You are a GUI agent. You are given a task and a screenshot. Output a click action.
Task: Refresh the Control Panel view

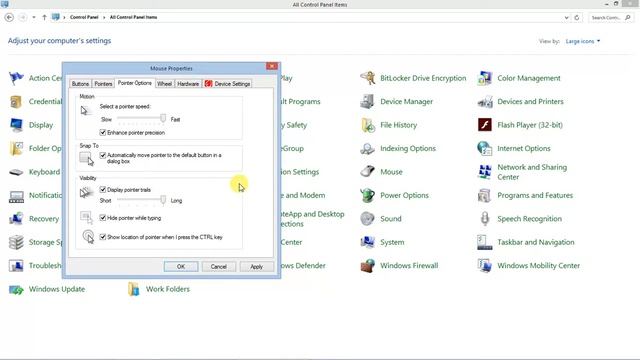coord(577,18)
